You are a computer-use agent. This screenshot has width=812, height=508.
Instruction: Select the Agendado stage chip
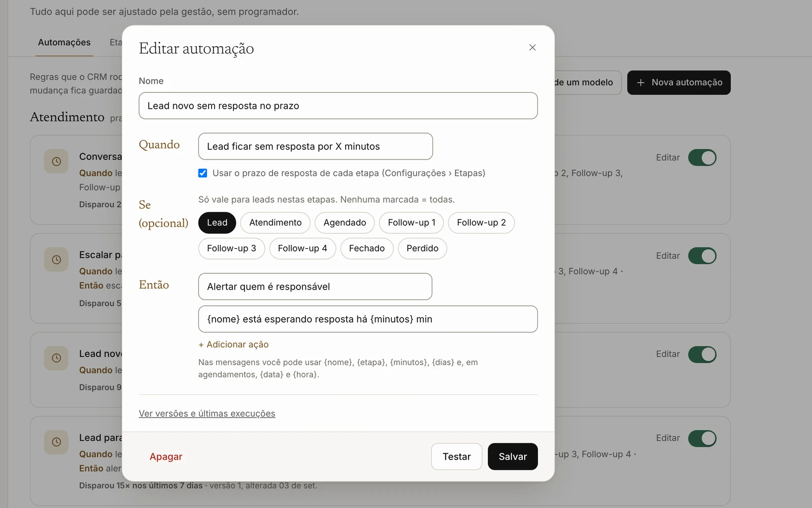tap(345, 223)
